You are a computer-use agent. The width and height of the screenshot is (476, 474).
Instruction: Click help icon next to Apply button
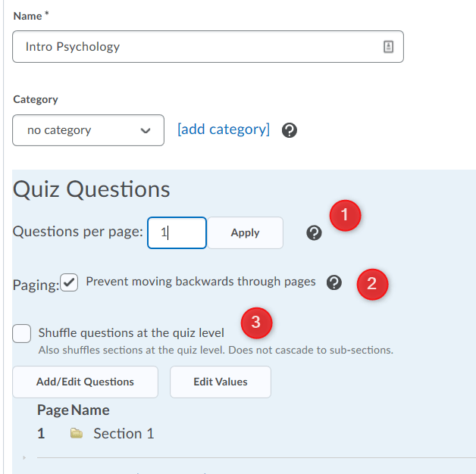(x=314, y=233)
